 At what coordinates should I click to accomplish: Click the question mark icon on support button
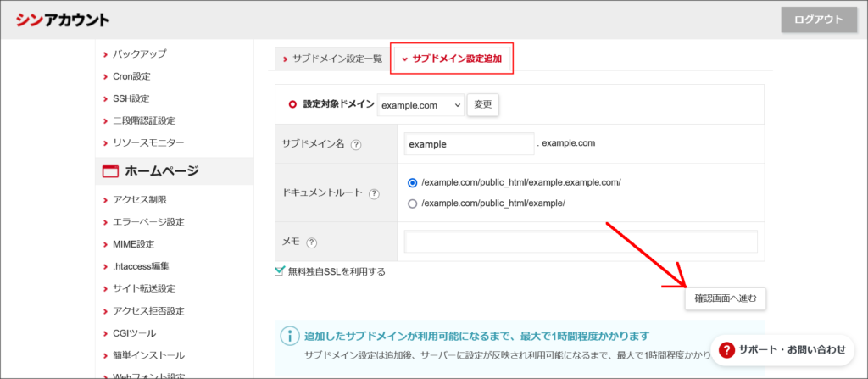point(726,349)
